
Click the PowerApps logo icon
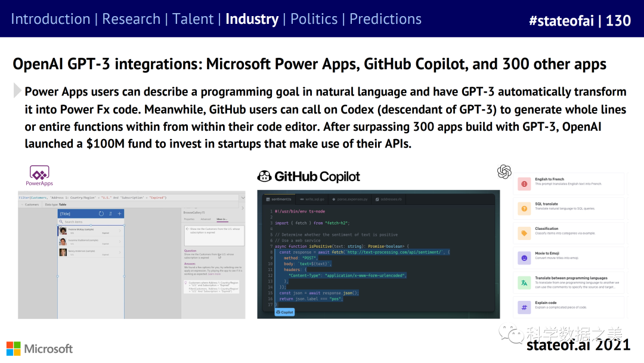(x=39, y=173)
